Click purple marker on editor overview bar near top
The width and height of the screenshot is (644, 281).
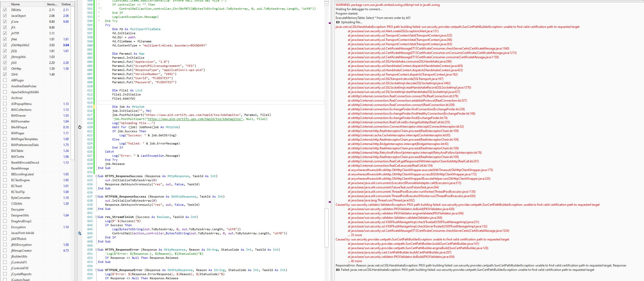[330, 23]
